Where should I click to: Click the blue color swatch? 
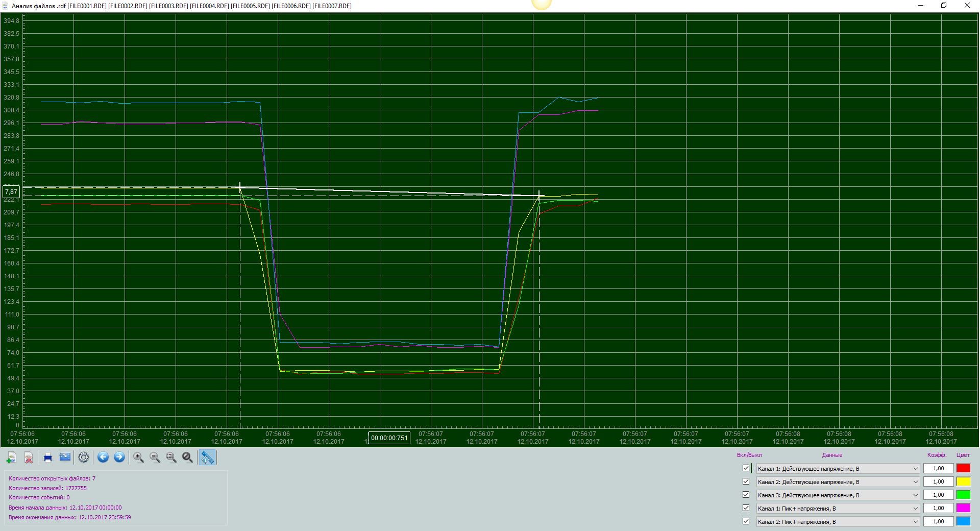pos(963,521)
